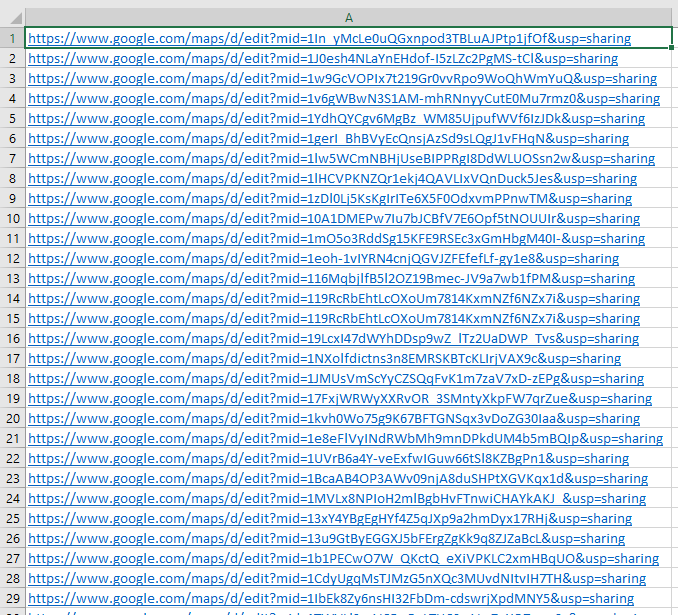
Task: Click column A header
Action: coord(349,17)
